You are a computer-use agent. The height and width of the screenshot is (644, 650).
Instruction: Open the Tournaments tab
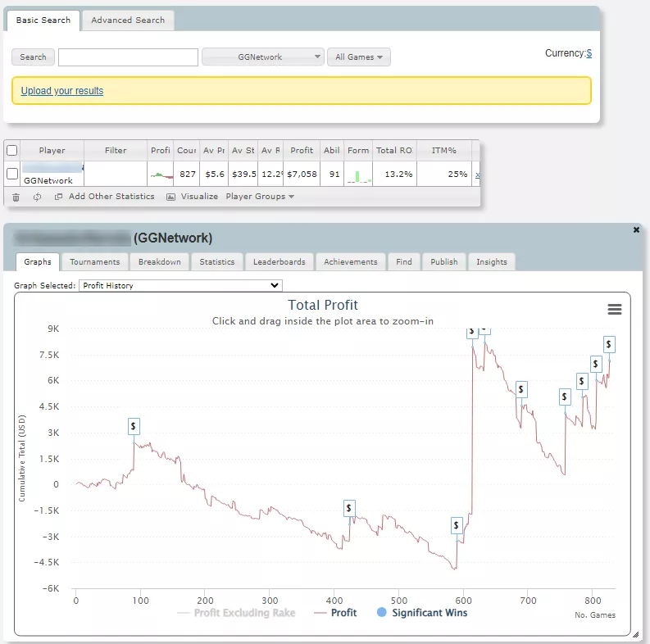click(x=94, y=262)
